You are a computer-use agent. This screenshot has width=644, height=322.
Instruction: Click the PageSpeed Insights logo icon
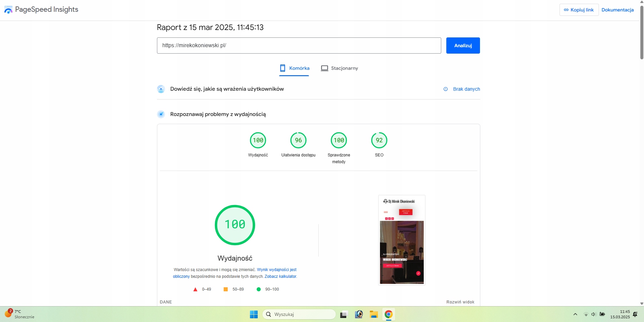point(8,10)
